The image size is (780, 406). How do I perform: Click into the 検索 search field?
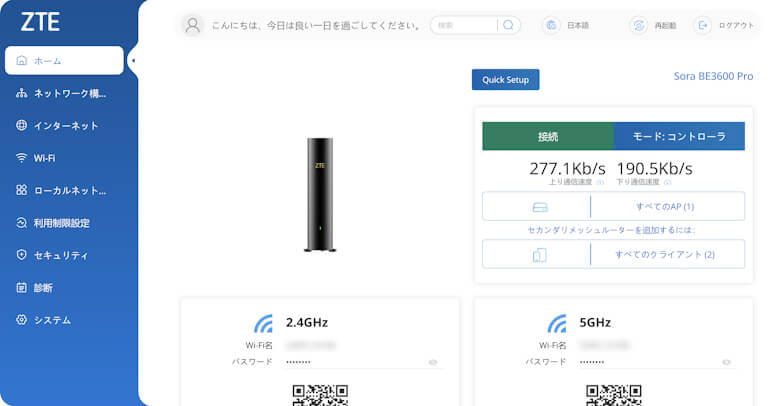click(466, 25)
